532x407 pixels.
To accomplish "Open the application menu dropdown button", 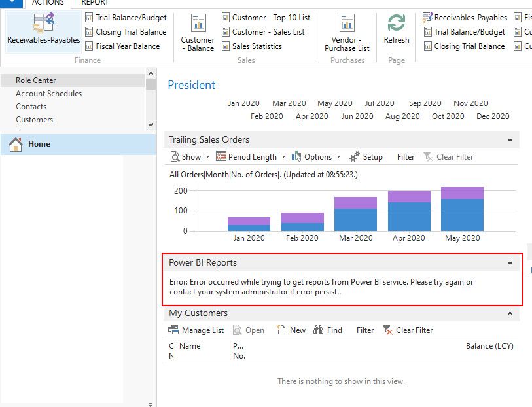I will [x=12, y=3].
